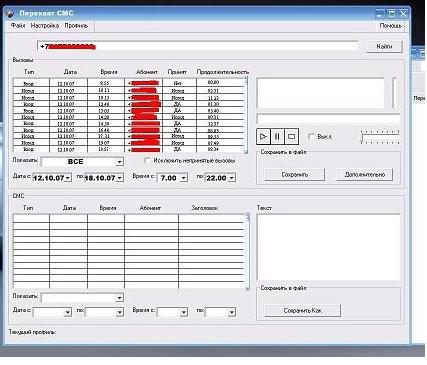Click the Сохранить Как button
The width and height of the screenshot is (427, 365).
[303, 311]
